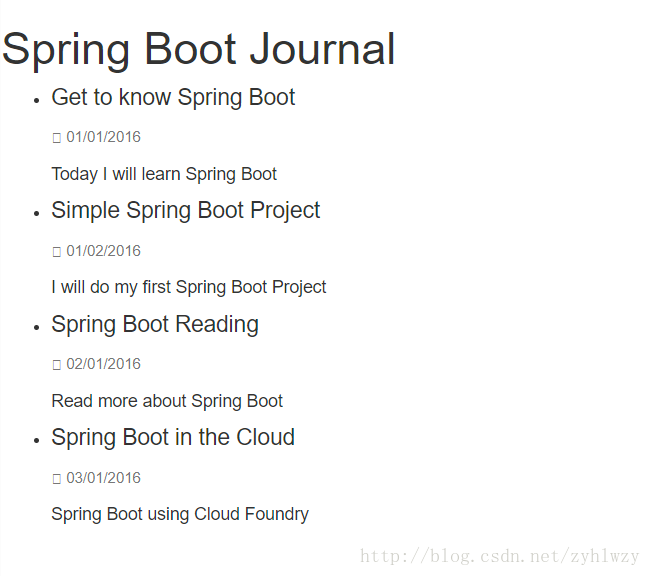
Task: Click the summary I will do my first Spring Boot Project
Action: point(189,287)
